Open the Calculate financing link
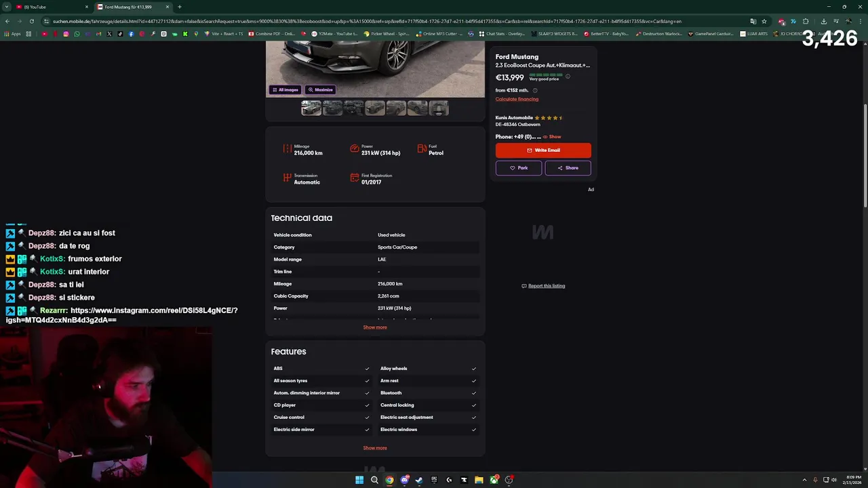 517,99
